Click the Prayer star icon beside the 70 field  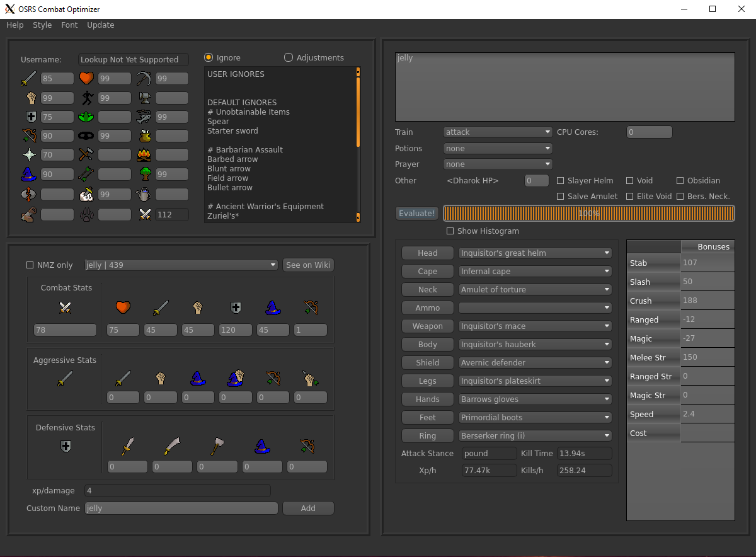pos(29,154)
